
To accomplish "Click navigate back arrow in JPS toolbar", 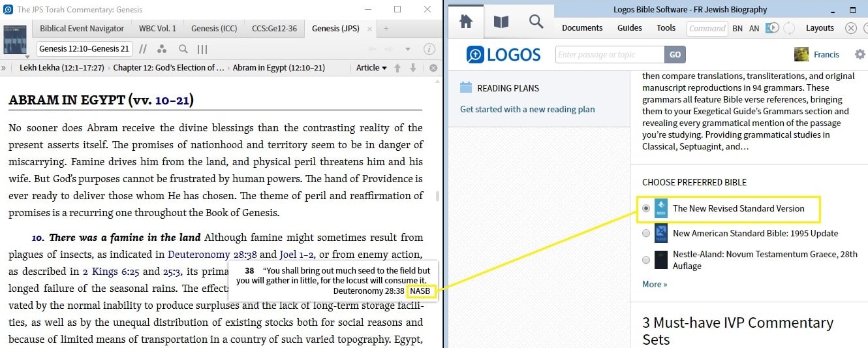I will pyautogui.click(x=373, y=49).
